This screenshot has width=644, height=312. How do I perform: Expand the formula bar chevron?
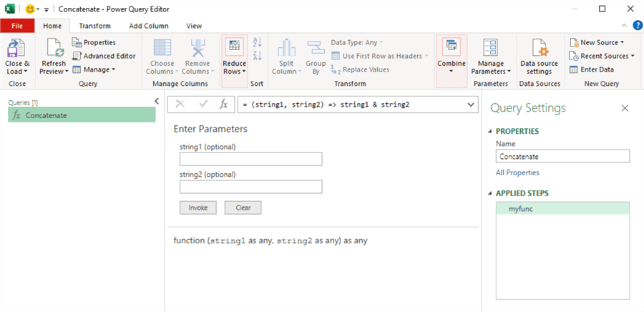click(x=470, y=104)
